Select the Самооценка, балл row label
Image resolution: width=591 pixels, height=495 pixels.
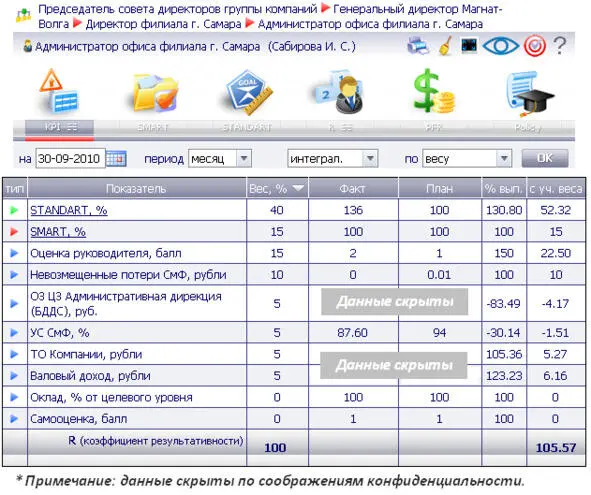point(78,418)
